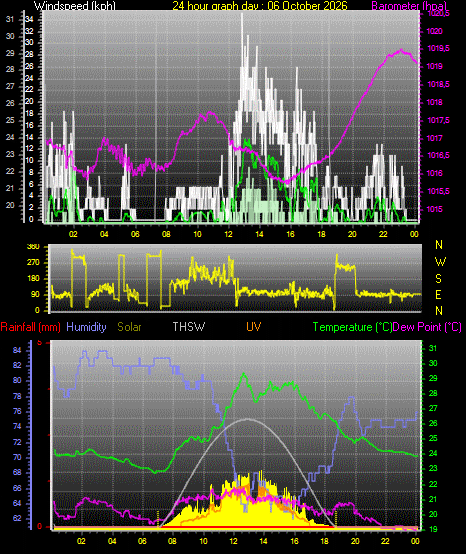The height and width of the screenshot is (554, 466).
Task: Click the Humidity legend label
Action: pos(86,327)
